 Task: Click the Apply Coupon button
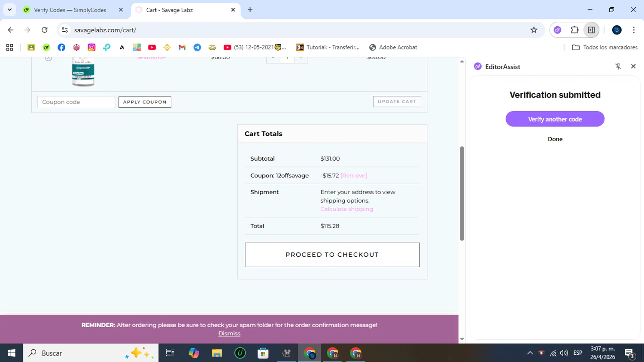[145, 102]
